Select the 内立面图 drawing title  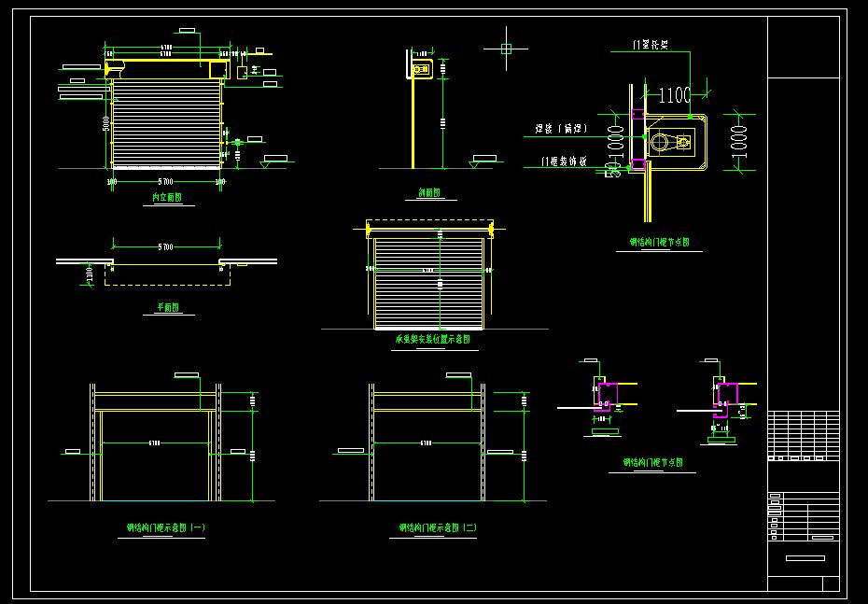point(167,198)
